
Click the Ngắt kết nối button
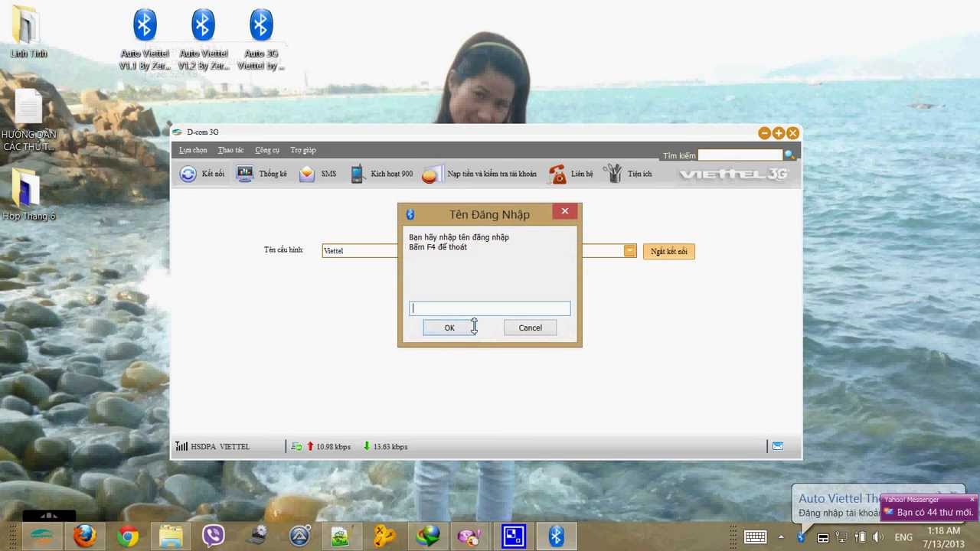point(669,251)
